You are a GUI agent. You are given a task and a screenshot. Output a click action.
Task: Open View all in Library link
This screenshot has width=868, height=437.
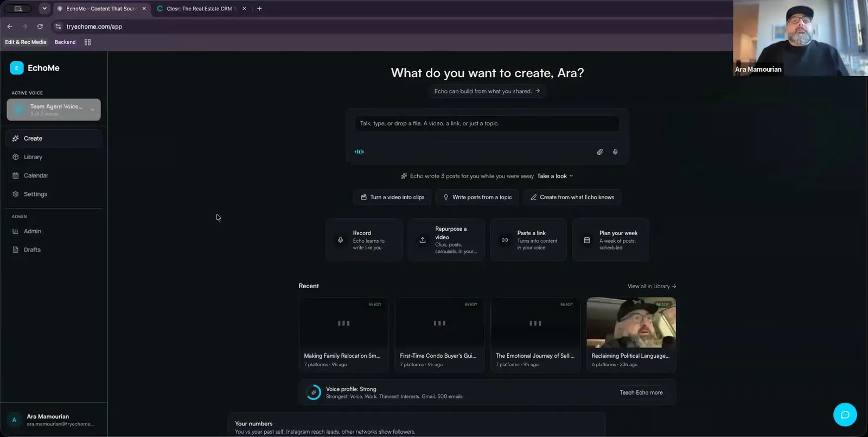point(652,286)
